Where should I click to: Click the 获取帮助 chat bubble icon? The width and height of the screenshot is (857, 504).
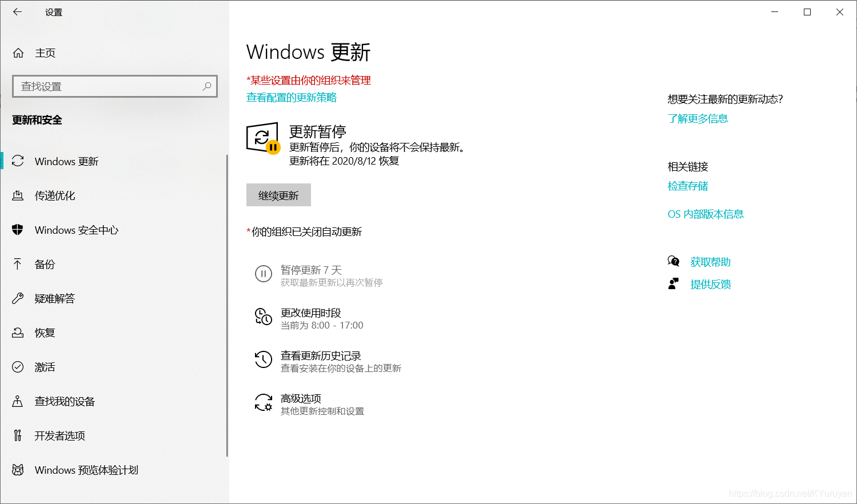click(x=673, y=262)
